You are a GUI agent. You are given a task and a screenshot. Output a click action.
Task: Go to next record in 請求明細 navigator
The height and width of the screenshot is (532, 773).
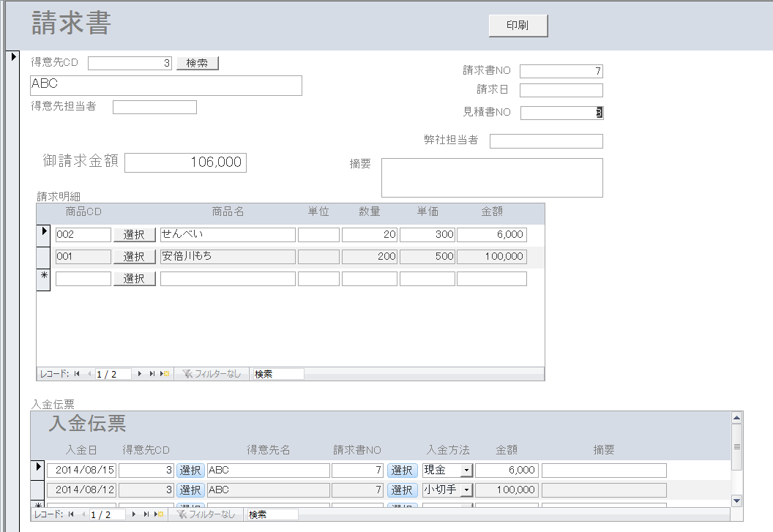pyautogui.click(x=139, y=374)
